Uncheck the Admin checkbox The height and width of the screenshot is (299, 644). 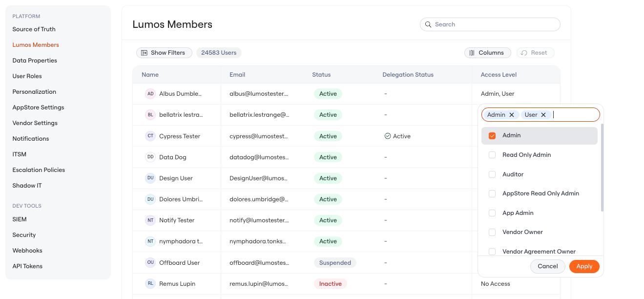492,136
